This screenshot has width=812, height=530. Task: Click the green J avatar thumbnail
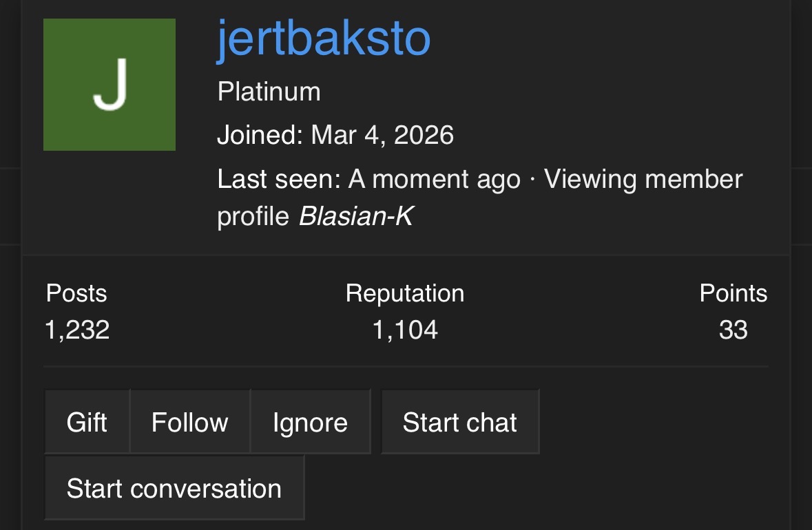coord(110,85)
